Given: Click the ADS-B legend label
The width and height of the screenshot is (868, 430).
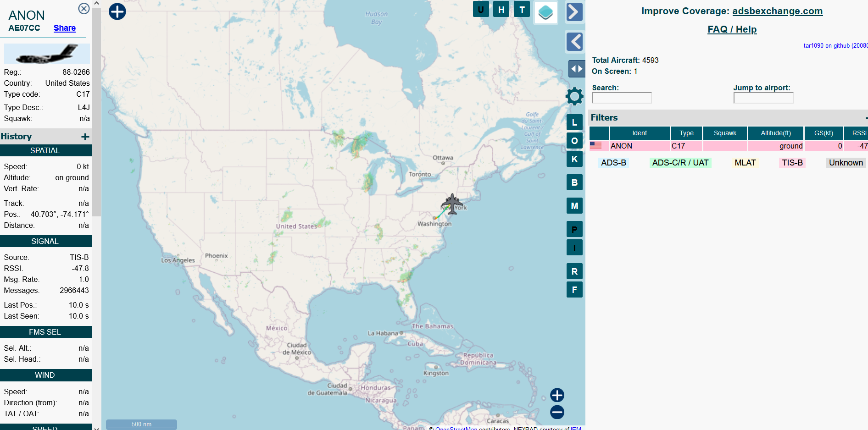Looking at the screenshot, I should point(613,163).
